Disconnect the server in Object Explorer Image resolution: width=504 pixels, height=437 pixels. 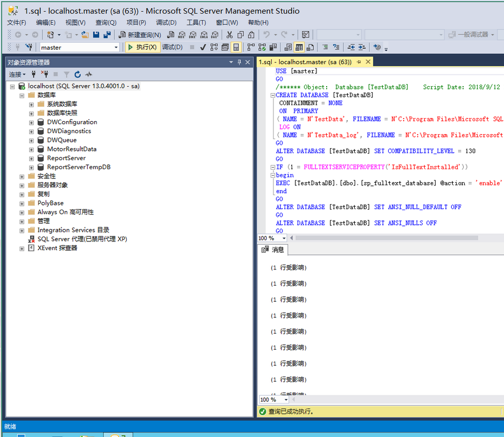(x=46, y=74)
